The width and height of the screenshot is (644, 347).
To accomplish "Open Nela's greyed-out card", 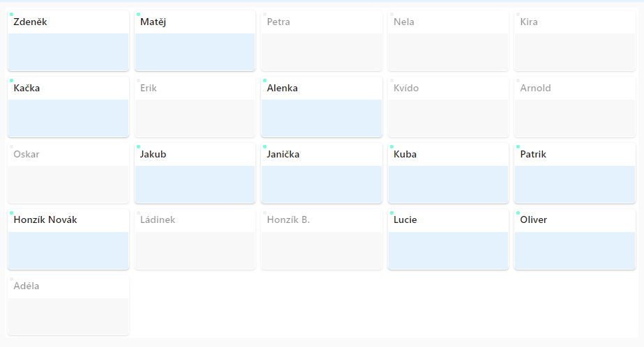I will point(448,41).
